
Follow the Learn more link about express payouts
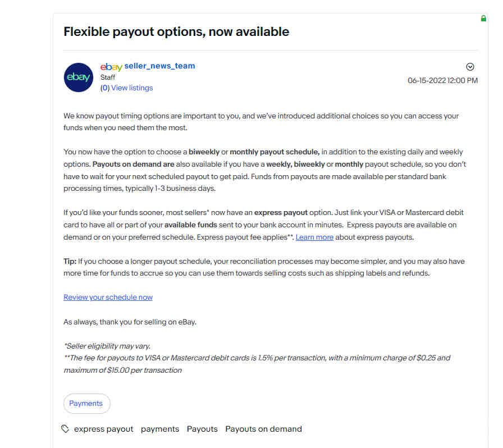tap(314, 237)
